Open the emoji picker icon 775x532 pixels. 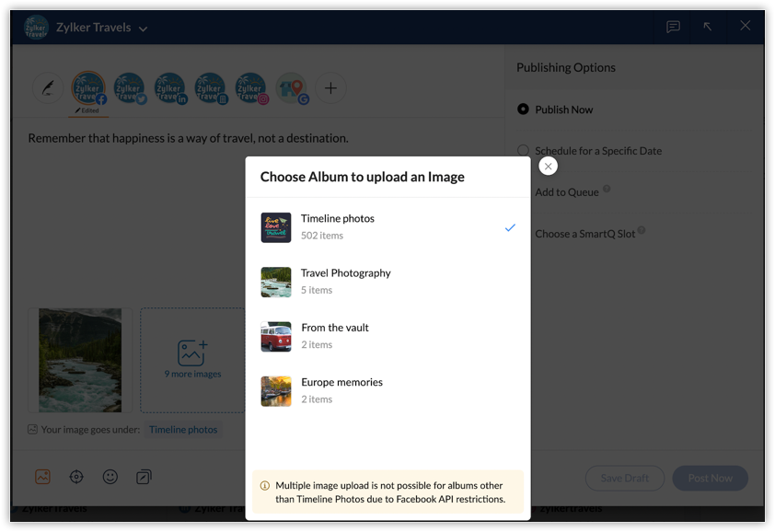pos(110,477)
